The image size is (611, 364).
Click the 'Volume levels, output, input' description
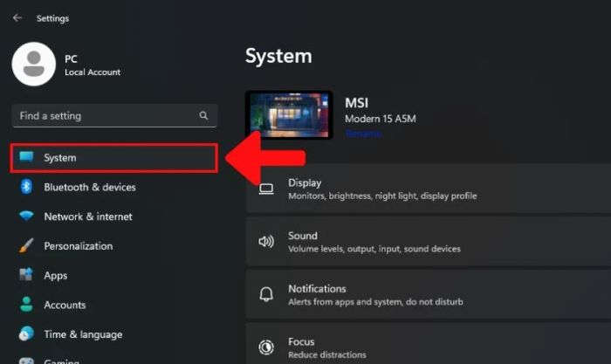[x=374, y=249]
